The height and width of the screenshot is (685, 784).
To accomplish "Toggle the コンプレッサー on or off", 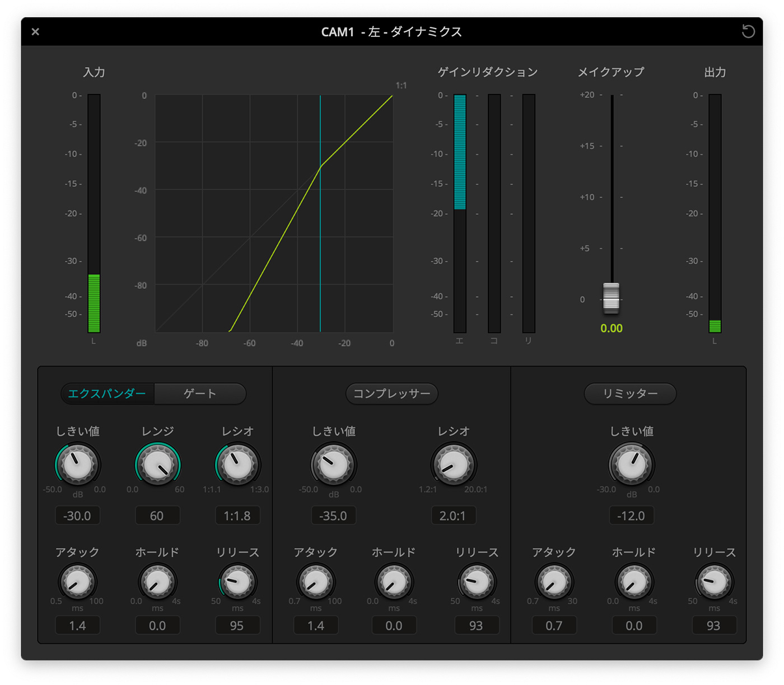I will point(391,393).
